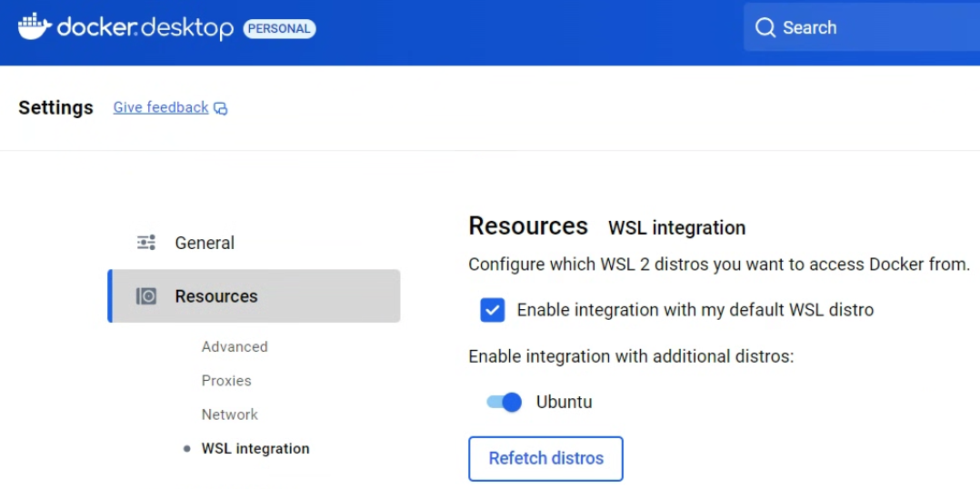Click the Resources heading text
Image resolution: width=980 pixels, height=489 pixels.
pos(528,226)
